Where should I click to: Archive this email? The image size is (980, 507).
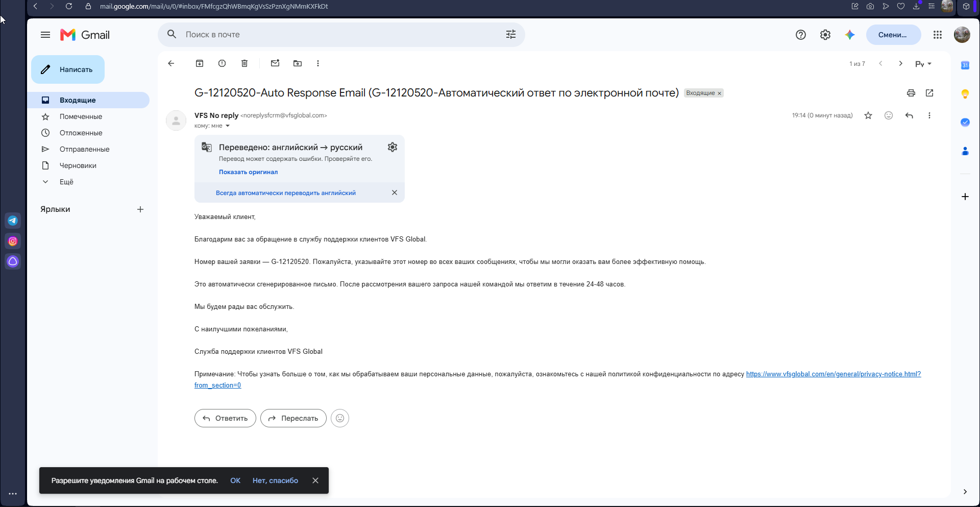coord(200,63)
